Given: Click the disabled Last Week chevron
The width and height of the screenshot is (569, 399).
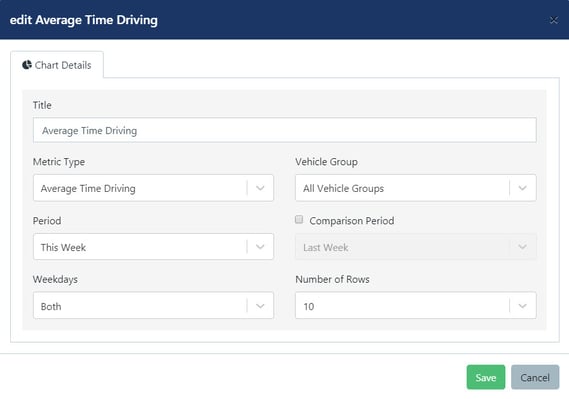Looking at the screenshot, I should tap(523, 247).
